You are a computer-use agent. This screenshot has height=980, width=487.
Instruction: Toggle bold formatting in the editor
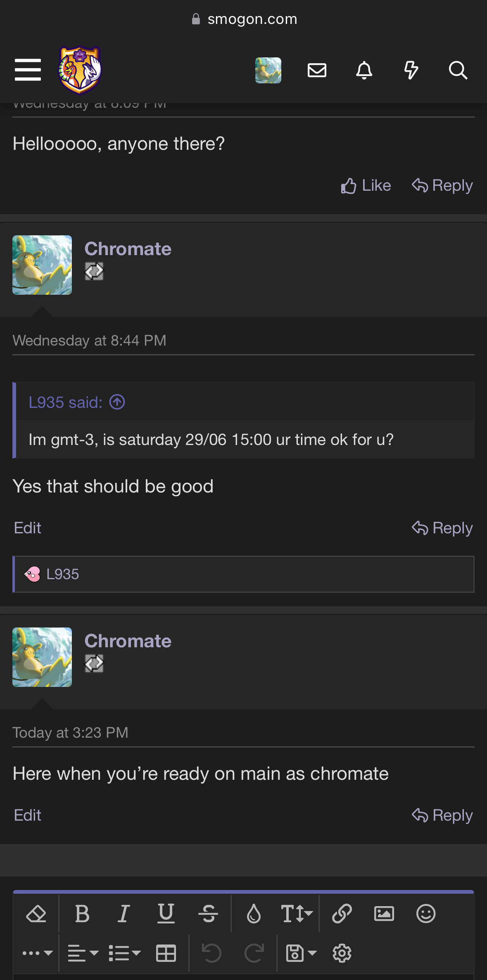coord(82,914)
